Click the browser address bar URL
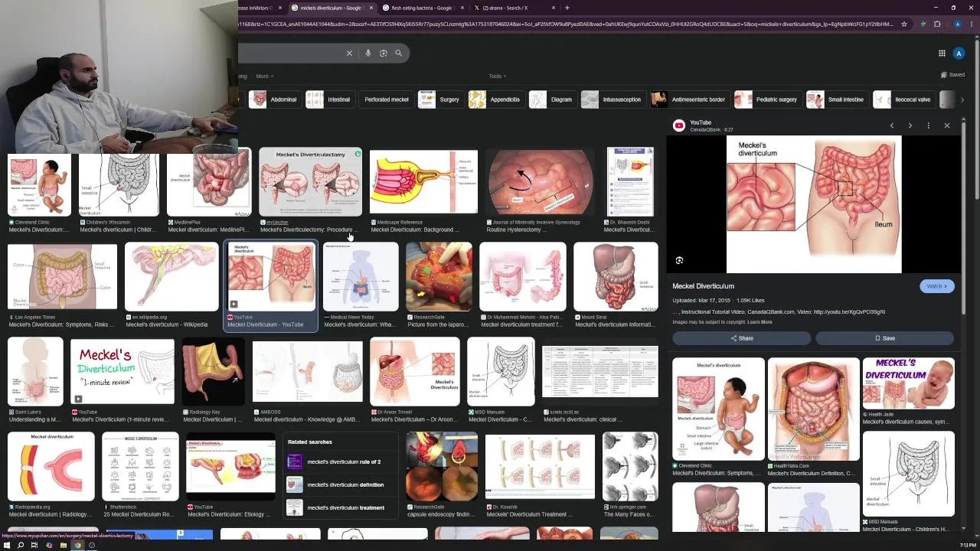The height and width of the screenshot is (551, 980). [567, 24]
